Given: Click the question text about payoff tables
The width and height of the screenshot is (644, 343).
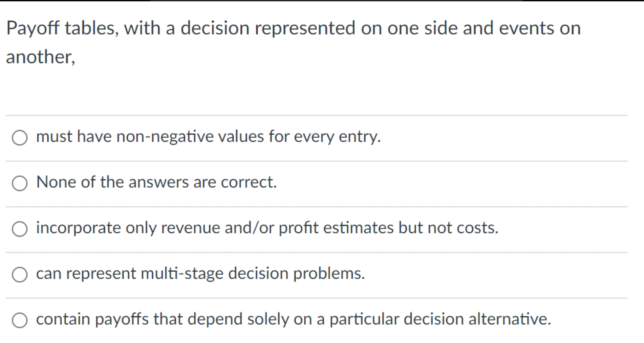Looking at the screenshot, I should click(x=294, y=28).
